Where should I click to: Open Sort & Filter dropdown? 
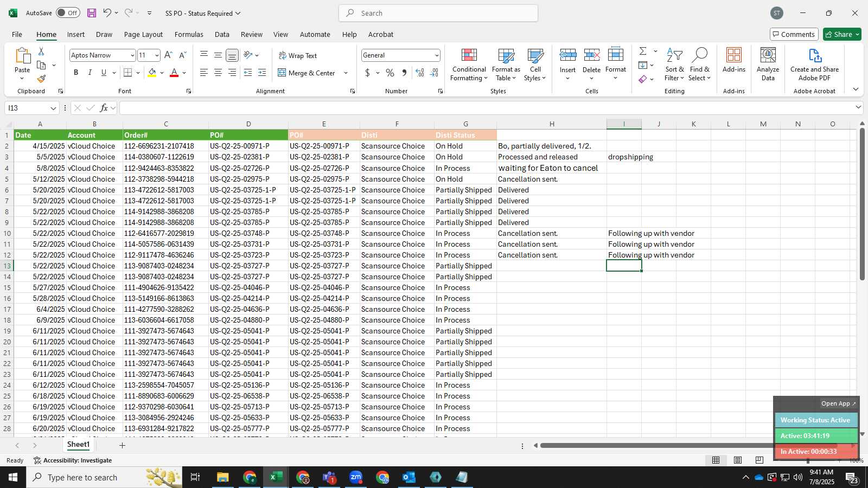point(674,65)
